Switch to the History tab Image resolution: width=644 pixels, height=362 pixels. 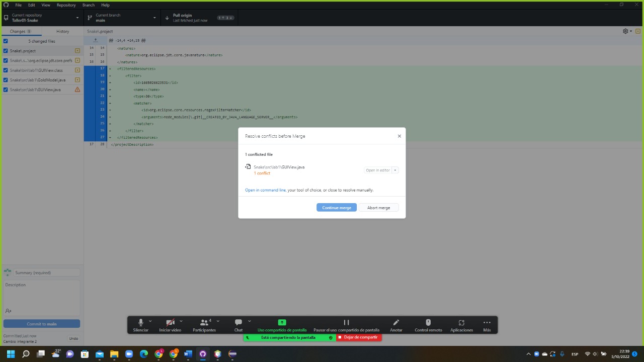click(x=62, y=31)
